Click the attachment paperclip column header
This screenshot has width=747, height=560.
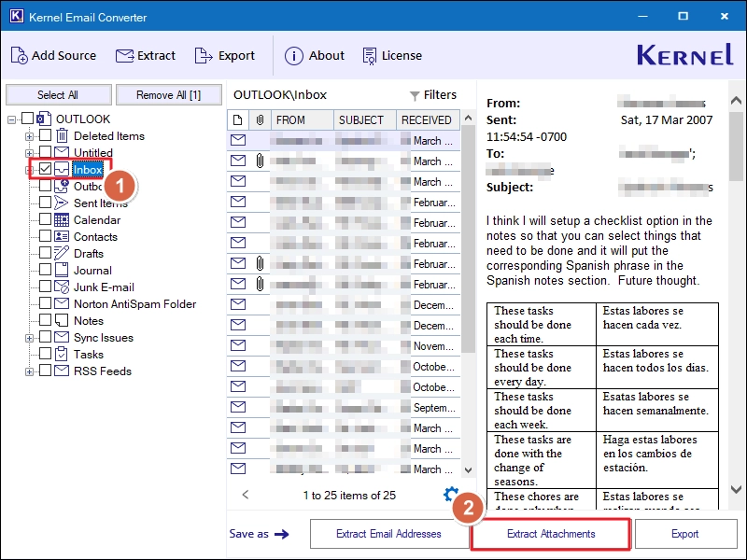(260, 120)
